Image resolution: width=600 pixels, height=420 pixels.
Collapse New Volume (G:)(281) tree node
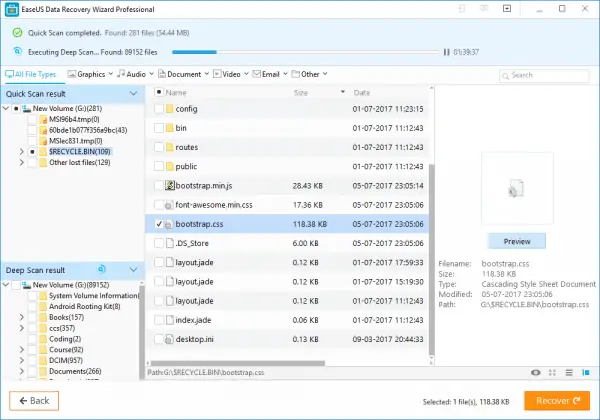6,109
